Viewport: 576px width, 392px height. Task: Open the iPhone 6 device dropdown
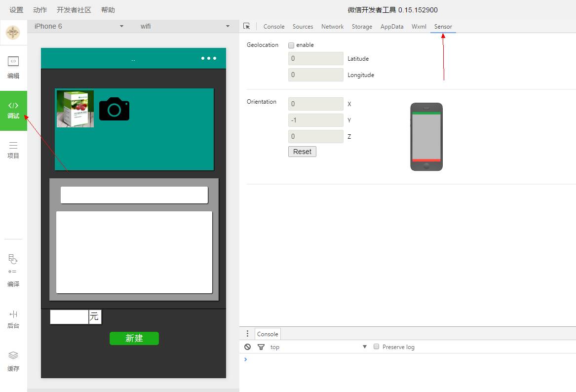point(78,26)
